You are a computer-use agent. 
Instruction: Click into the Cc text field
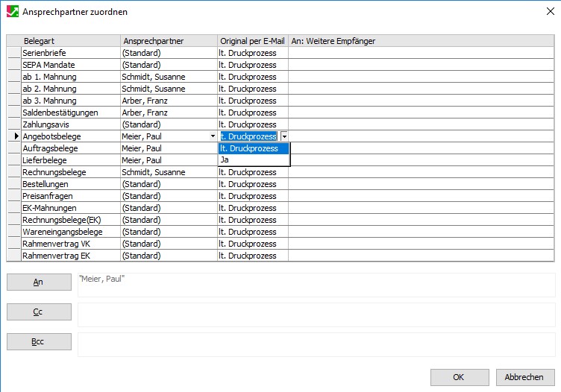[316, 314]
